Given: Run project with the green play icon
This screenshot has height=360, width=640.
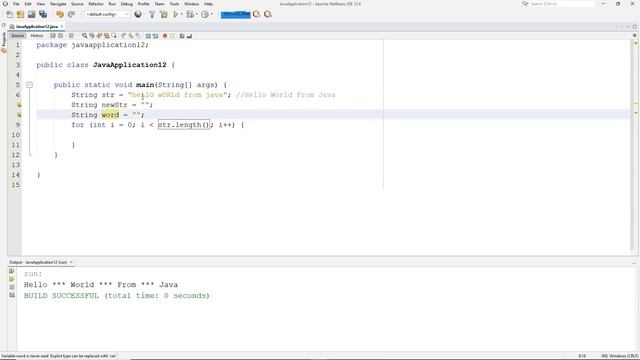Looking at the screenshot, I should [x=176, y=14].
